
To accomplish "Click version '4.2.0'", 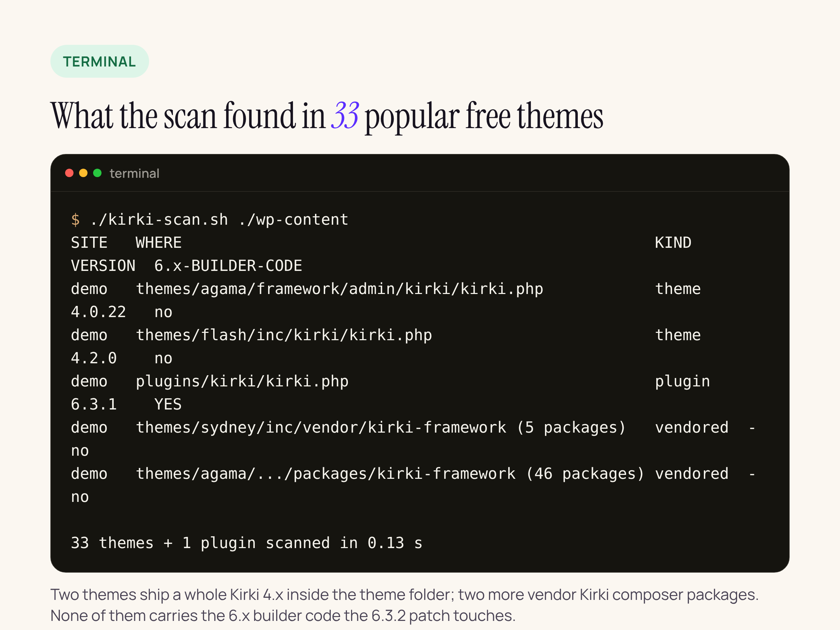I will 94,358.
